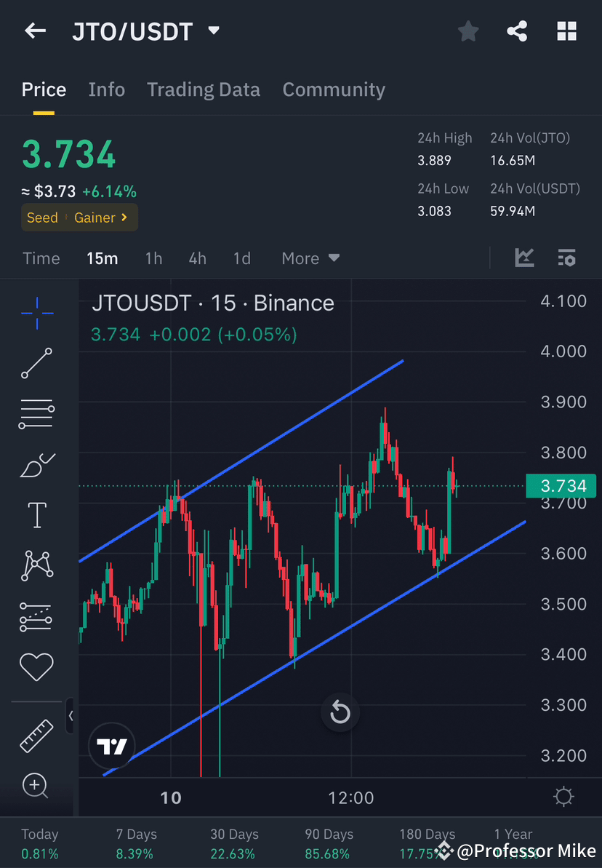Select the trend line drawing tool

point(36,363)
